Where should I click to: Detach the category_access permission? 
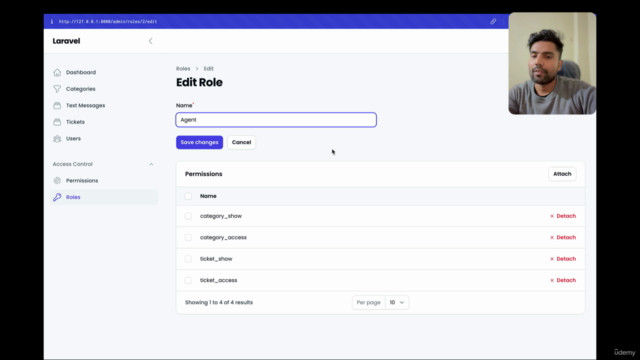[x=563, y=238]
